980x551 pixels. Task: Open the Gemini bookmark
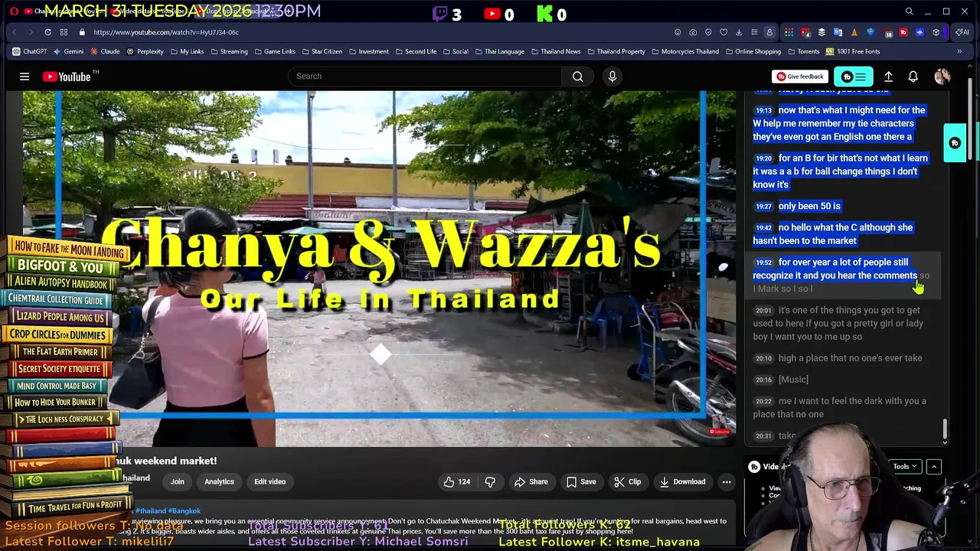67,51
